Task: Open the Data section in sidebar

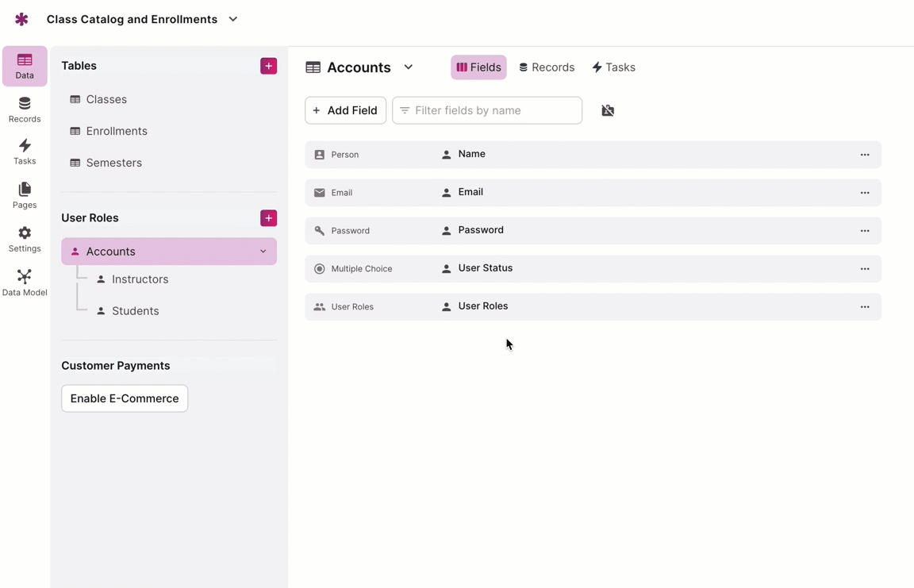Action: click(25, 66)
